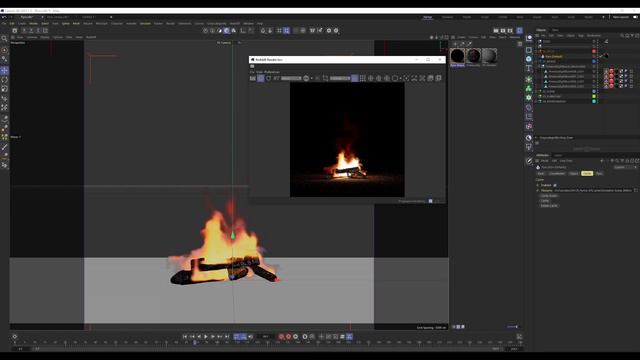Select the gray RS material thumbnail
640x360 pixels.
(489, 56)
